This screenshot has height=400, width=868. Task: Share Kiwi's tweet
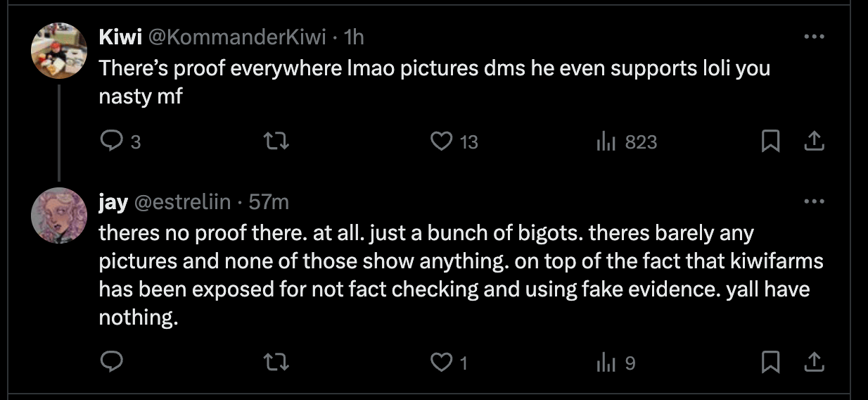click(x=813, y=142)
